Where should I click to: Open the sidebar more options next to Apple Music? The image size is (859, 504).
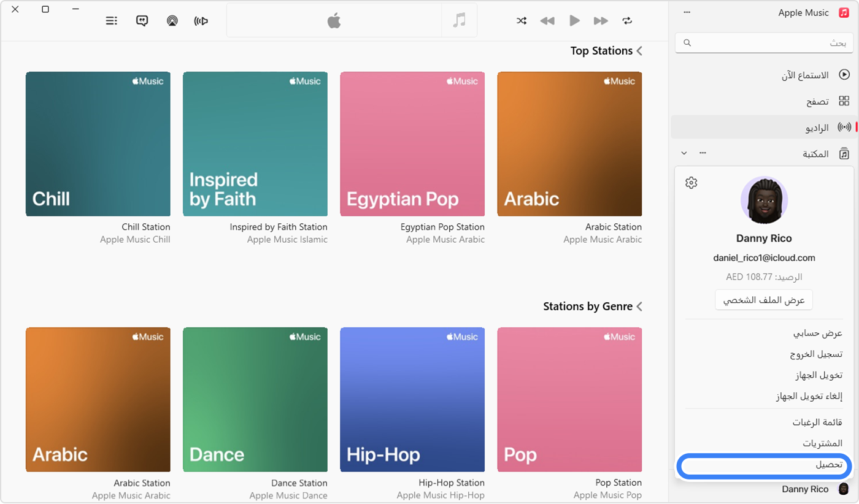point(687,12)
